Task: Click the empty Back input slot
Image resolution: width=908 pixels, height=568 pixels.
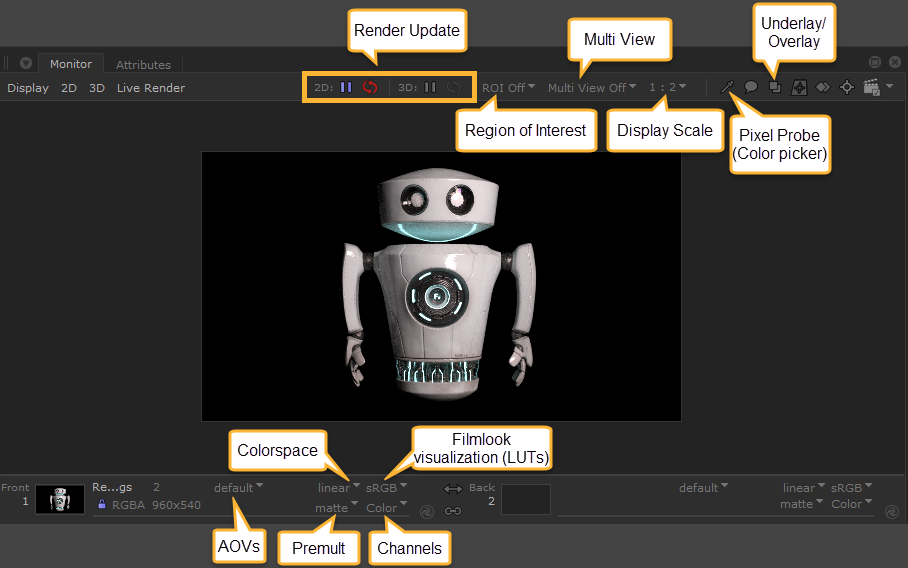Action: [x=526, y=499]
